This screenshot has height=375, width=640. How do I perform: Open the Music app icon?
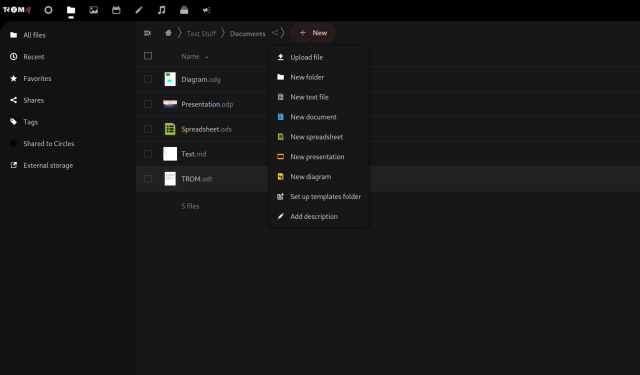[162, 10]
